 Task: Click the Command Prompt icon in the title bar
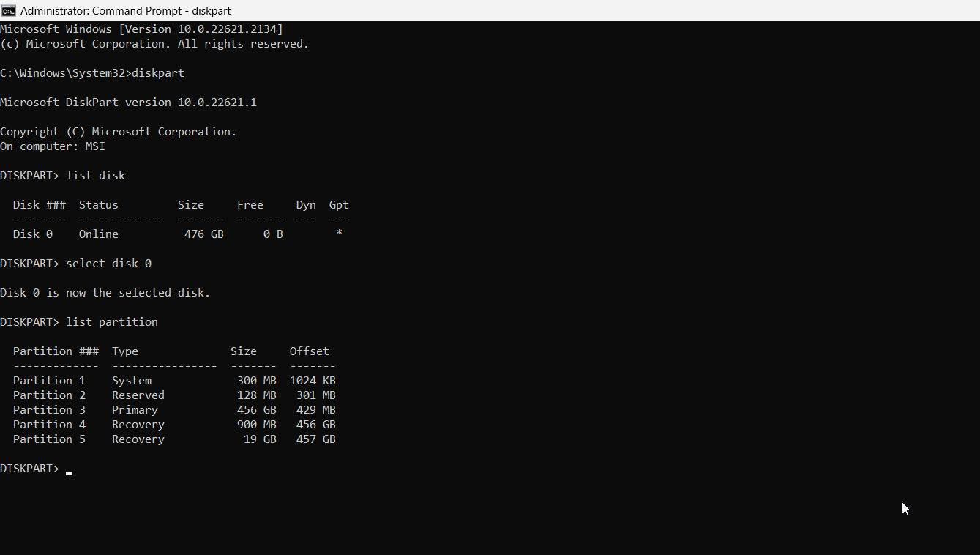(9, 10)
